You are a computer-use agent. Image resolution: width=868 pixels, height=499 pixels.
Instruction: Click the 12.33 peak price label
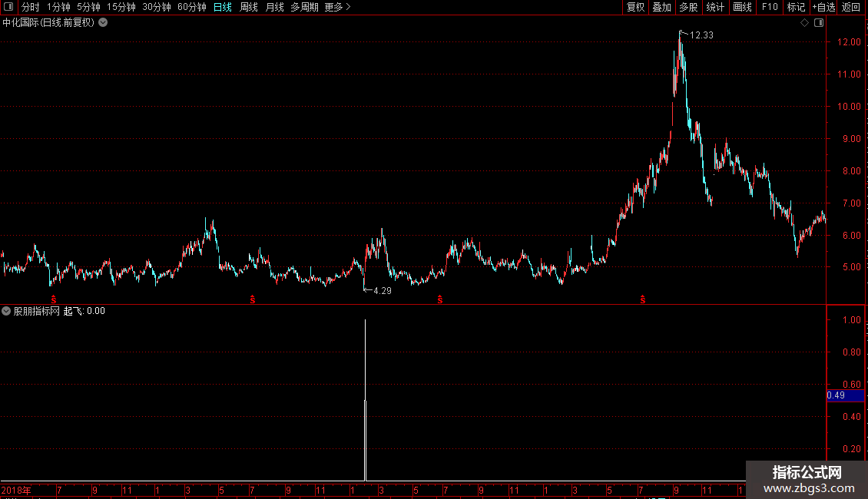[701, 35]
